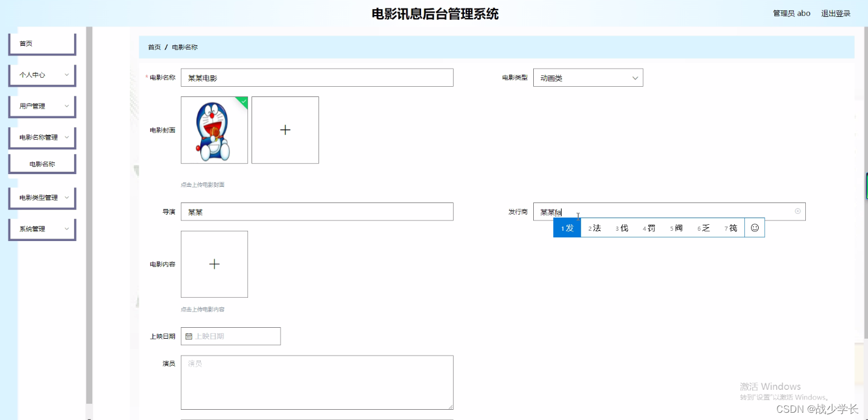Click 电影名称 in the breadcrumb
Viewport: 868px width, 420px height.
click(185, 47)
